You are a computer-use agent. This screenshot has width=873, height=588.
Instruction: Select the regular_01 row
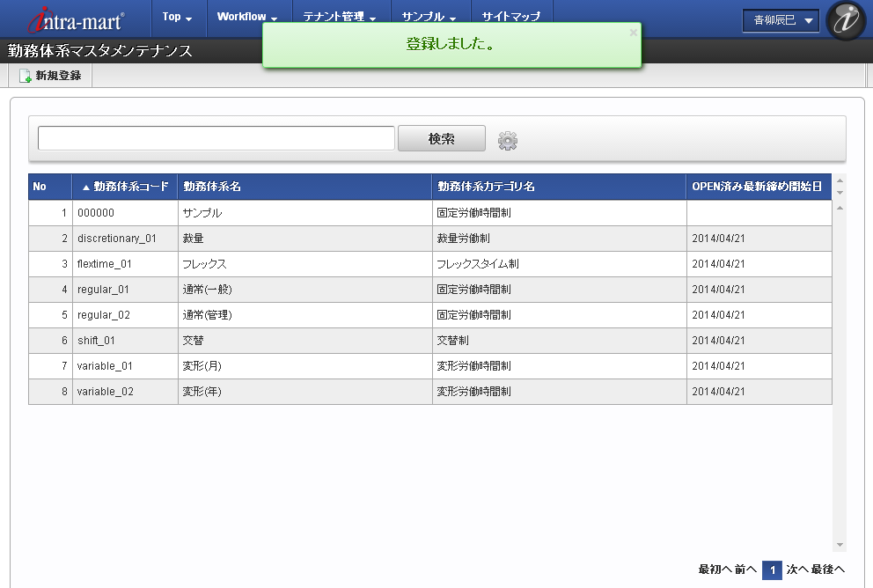tap(429, 290)
